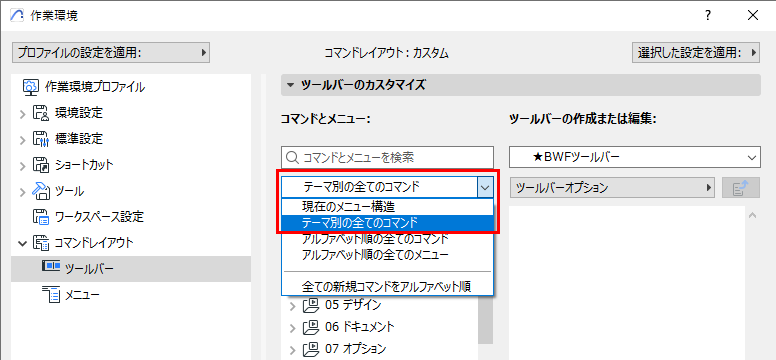The width and height of the screenshot is (776, 360).
Task: Select 07 オプション row text
Action: (356, 348)
